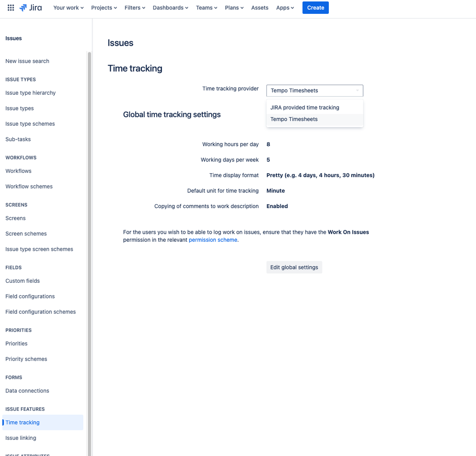Open Sub-tasks settings
This screenshot has width=476, height=456.
(x=18, y=139)
